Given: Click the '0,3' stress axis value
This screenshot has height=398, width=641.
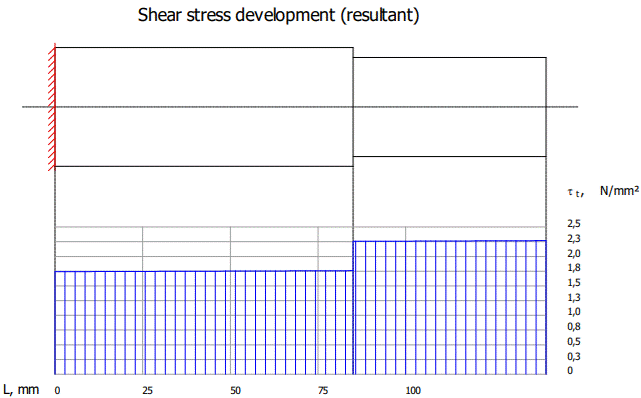Looking at the screenshot, I should coord(574,356).
